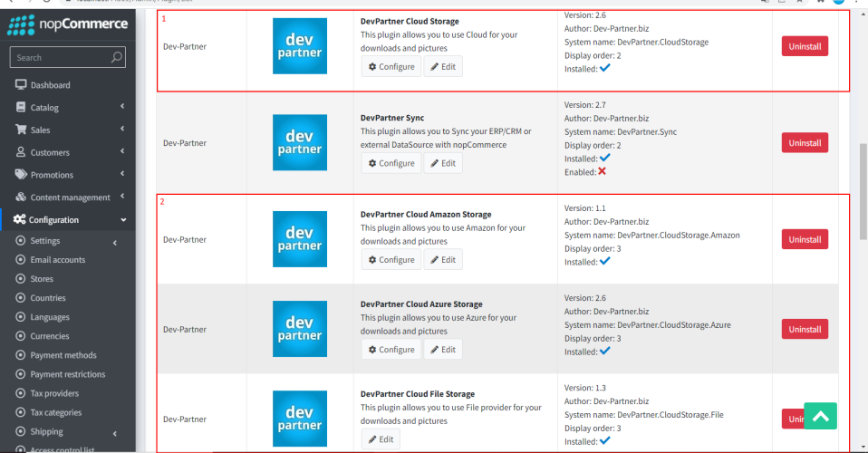The width and height of the screenshot is (868, 453).
Task: Click DevPartner Sync logo thumbnail
Action: pos(300,142)
